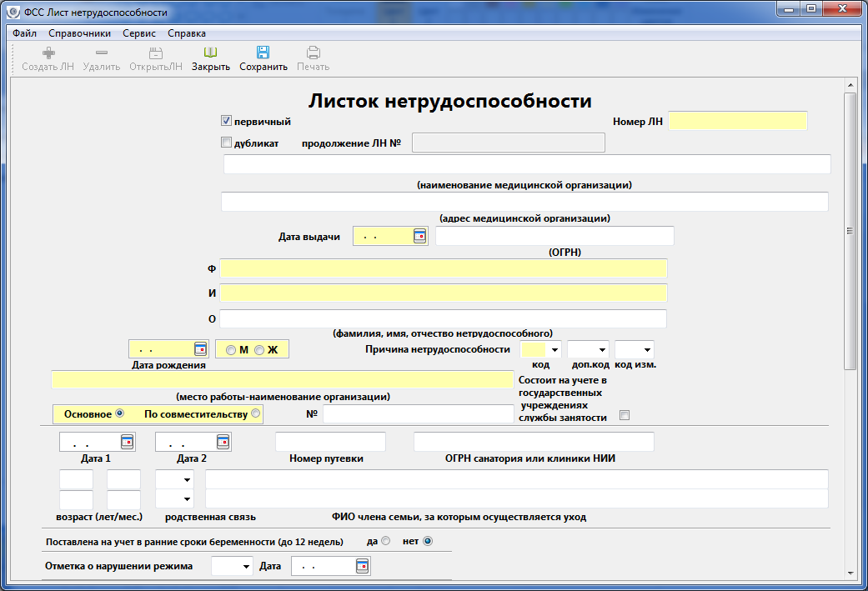Save using the Сохранить floppy icon
This screenshot has width=868, height=591.
pyautogui.click(x=263, y=53)
